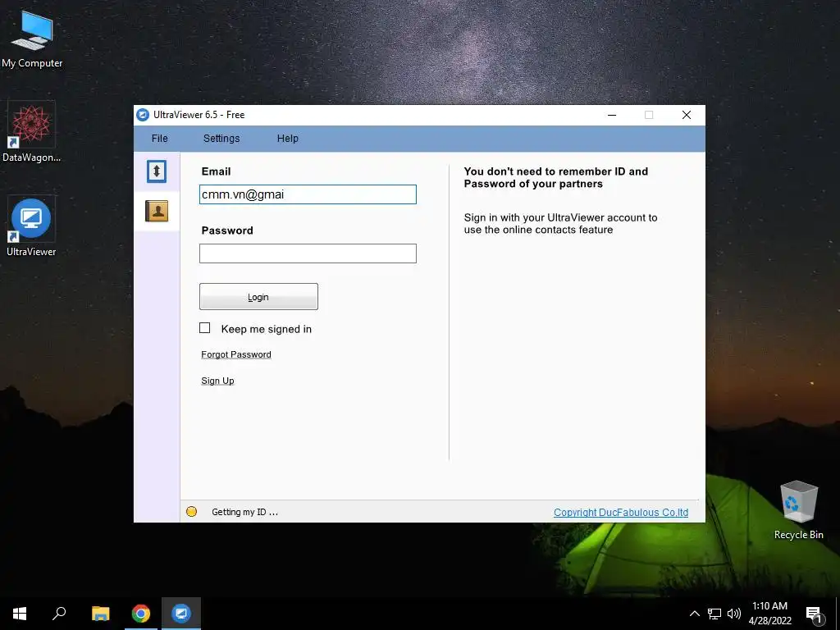This screenshot has height=630, width=840.
Task: Close the UltraViewer window
Action: click(x=687, y=115)
